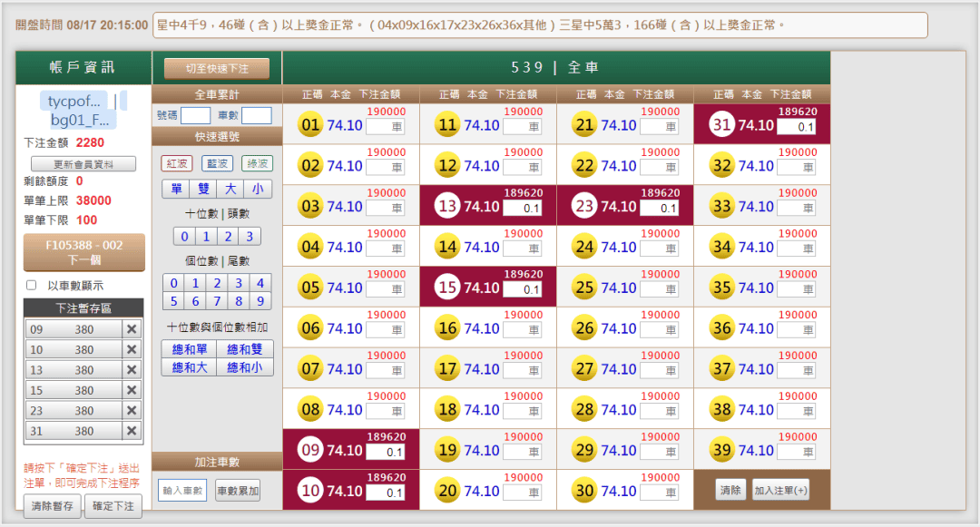Select yellow ball number 08
Viewport: 980px width, 527px height.
[x=310, y=410]
